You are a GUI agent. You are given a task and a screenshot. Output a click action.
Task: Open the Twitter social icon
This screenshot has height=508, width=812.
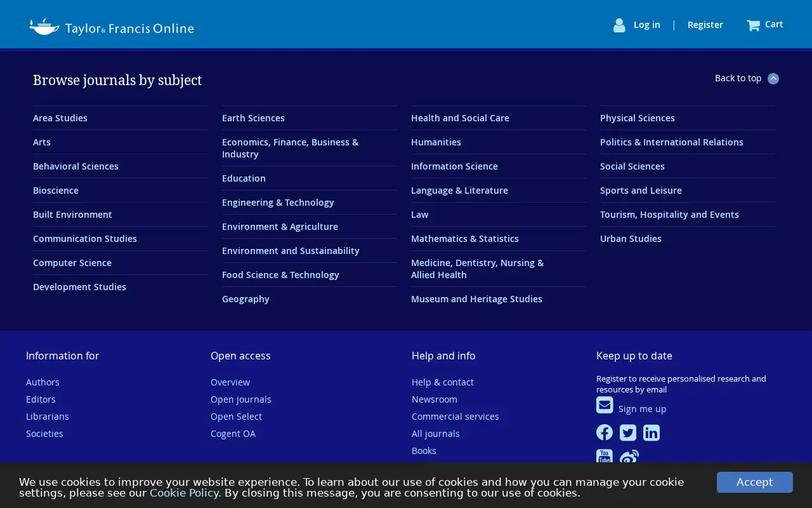[x=628, y=432]
